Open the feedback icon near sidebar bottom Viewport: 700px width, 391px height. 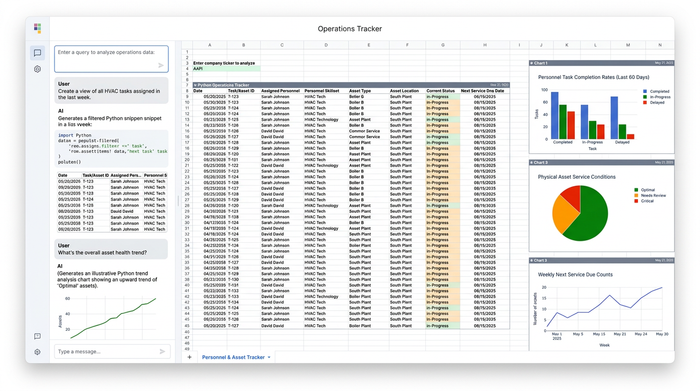click(x=38, y=336)
